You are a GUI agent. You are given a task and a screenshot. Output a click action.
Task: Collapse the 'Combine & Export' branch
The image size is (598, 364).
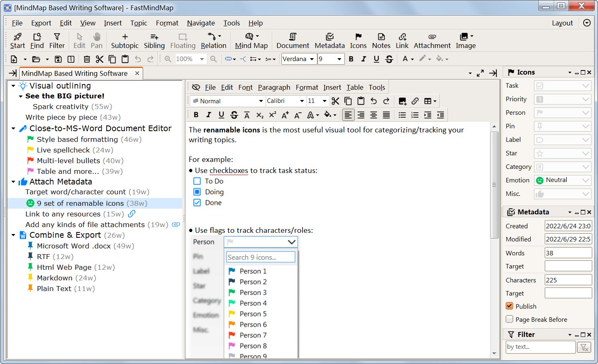[13, 235]
